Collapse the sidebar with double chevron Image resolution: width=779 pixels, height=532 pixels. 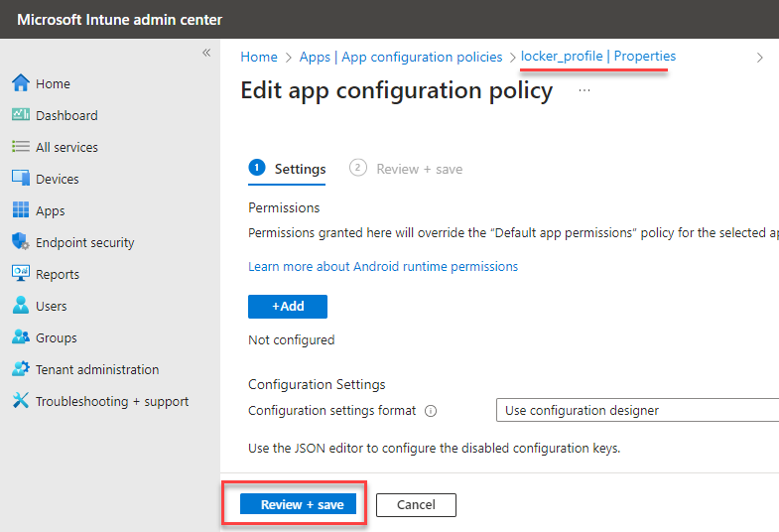point(206,53)
